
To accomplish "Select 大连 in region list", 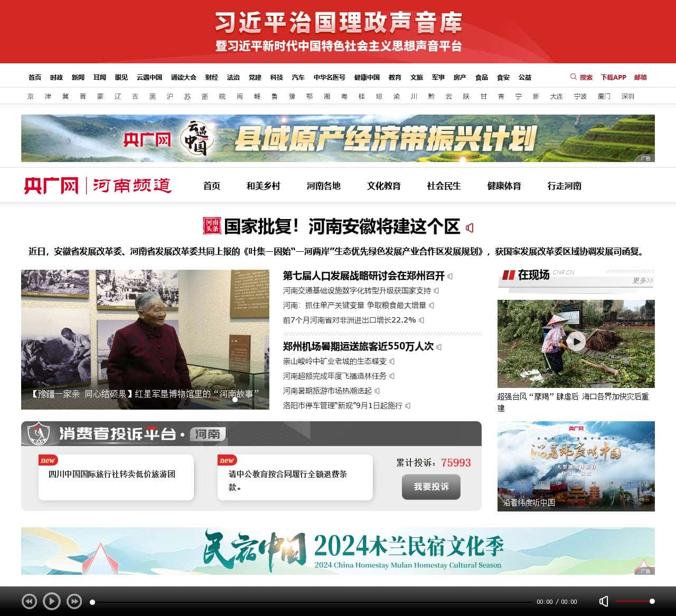I will click(x=557, y=96).
